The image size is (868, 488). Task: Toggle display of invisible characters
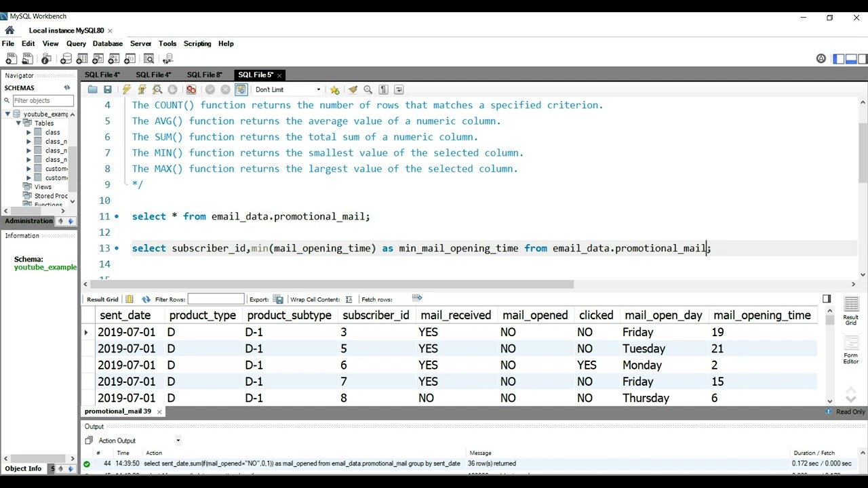coord(384,89)
